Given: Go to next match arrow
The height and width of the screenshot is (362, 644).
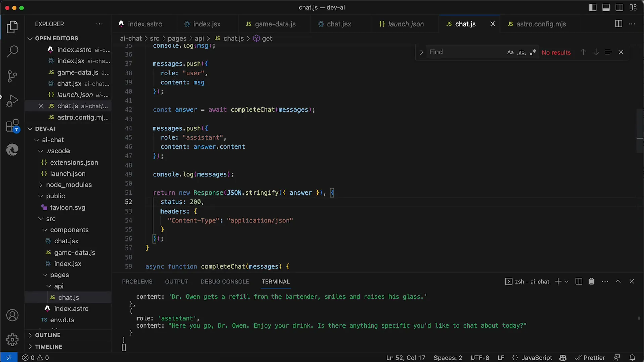Looking at the screenshot, I should (x=596, y=52).
